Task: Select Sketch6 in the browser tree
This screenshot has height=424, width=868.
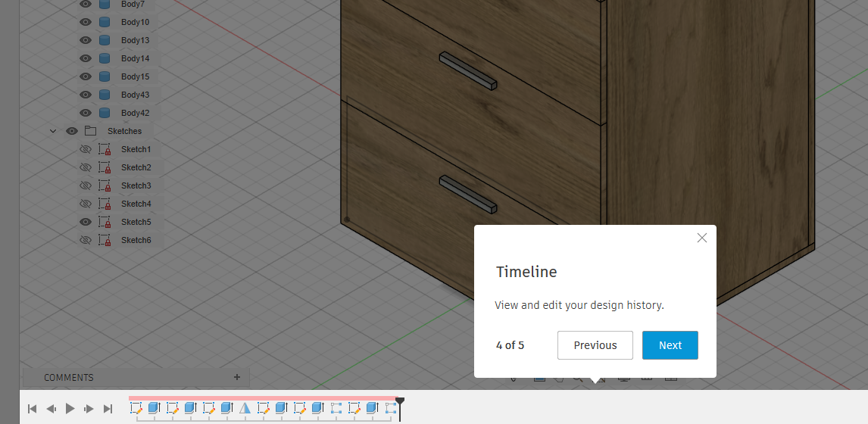Action: (136, 240)
